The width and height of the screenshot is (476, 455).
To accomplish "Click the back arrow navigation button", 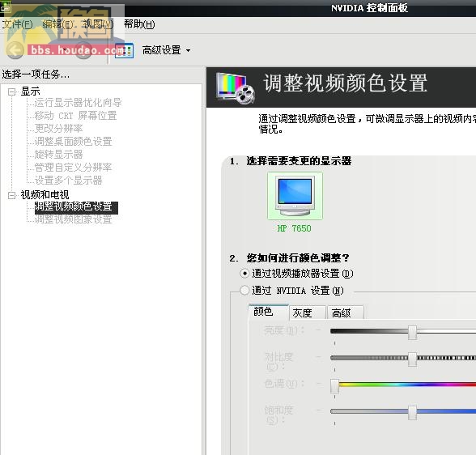I will click(x=15, y=50).
